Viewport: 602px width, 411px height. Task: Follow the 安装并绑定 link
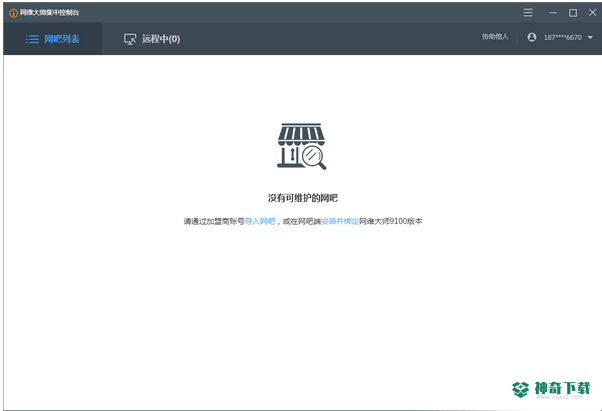340,221
